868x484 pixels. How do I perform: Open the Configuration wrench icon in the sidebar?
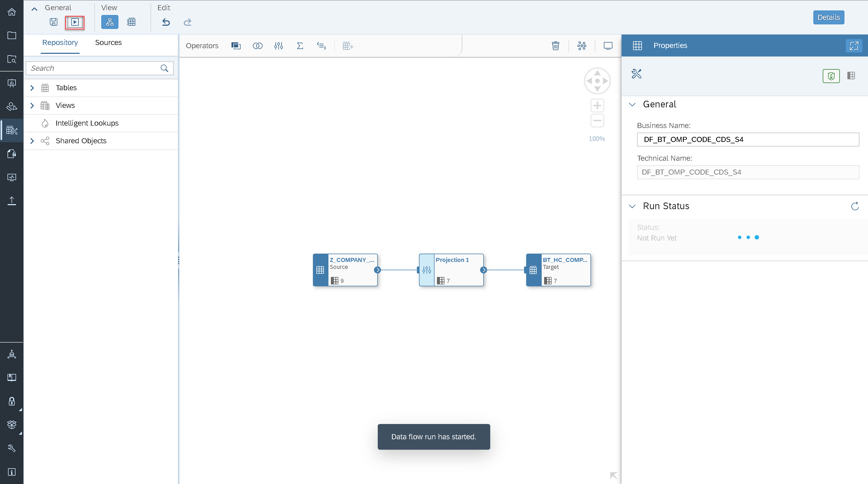tap(12, 448)
